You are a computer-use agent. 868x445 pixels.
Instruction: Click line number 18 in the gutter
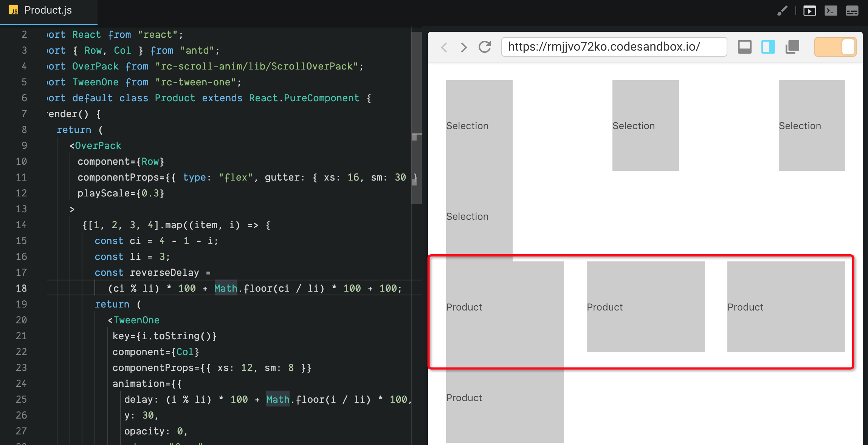[22, 288]
